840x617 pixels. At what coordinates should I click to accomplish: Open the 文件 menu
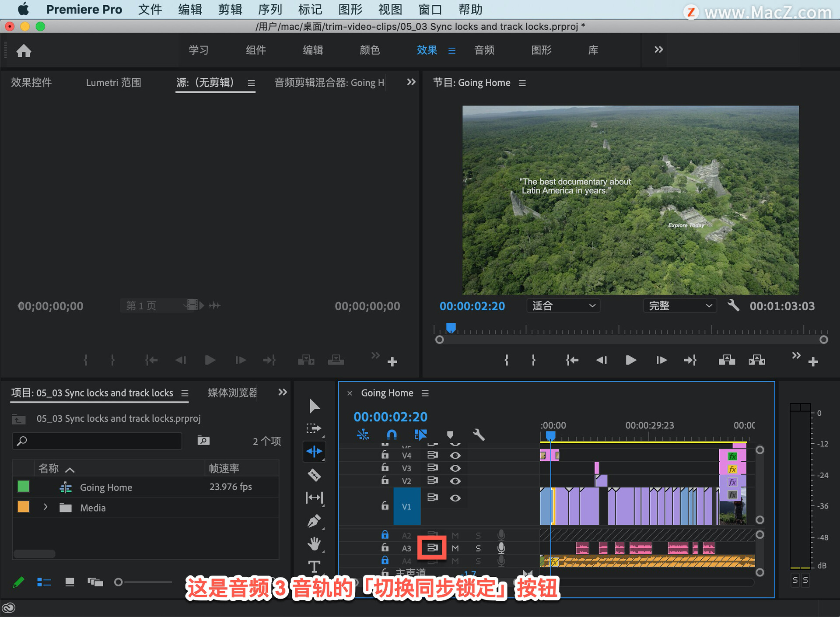click(x=150, y=9)
